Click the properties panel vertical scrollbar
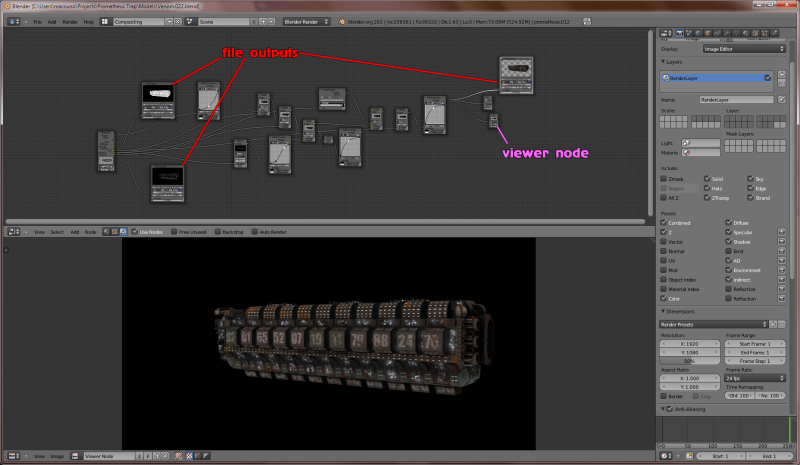The height and width of the screenshot is (465, 800). pos(791,168)
